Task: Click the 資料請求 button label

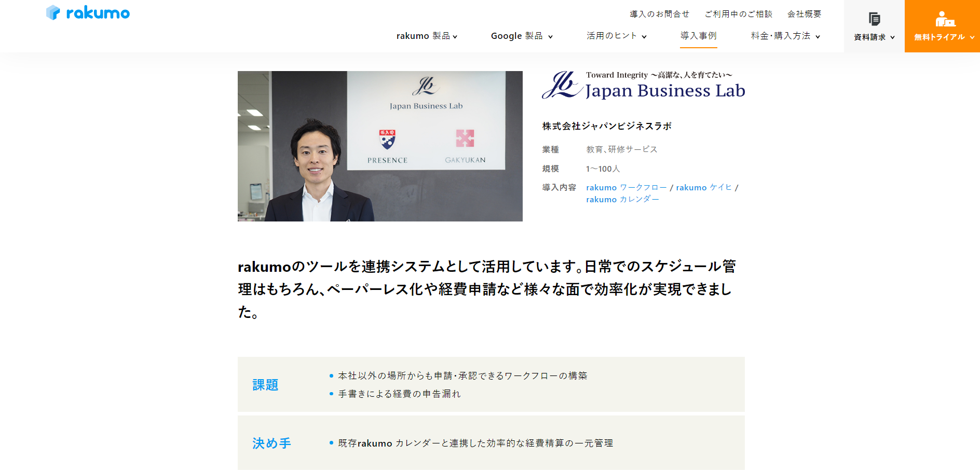Action: [x=869, y=37]
